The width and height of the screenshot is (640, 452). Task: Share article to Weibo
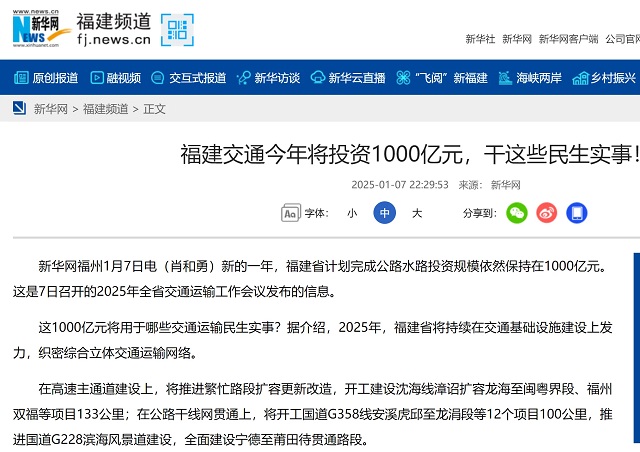click(546, 213)
